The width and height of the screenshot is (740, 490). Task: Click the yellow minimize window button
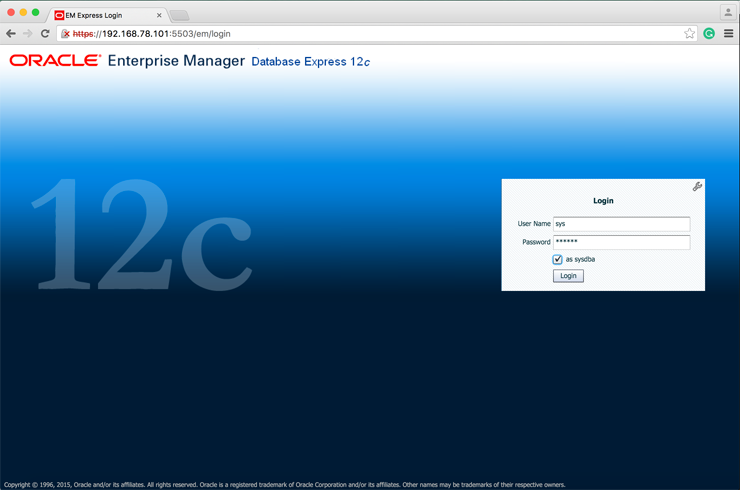point(23,12)
